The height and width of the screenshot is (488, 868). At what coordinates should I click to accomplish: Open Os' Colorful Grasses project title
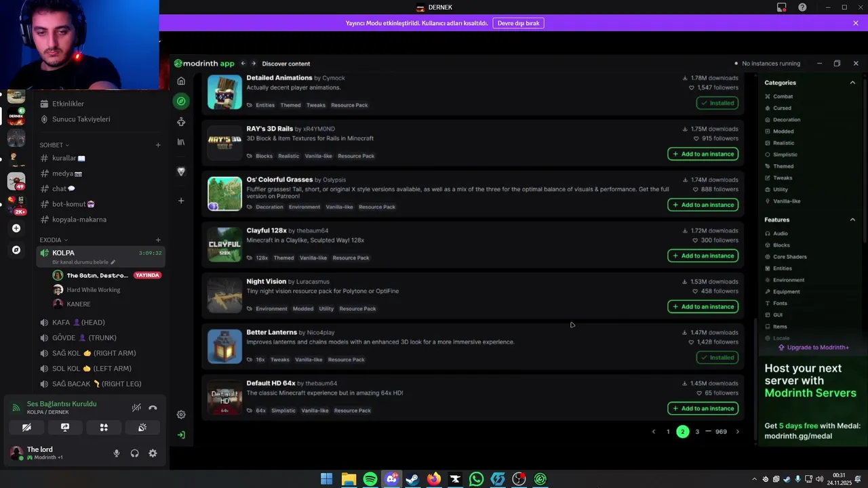coord(279,180)
